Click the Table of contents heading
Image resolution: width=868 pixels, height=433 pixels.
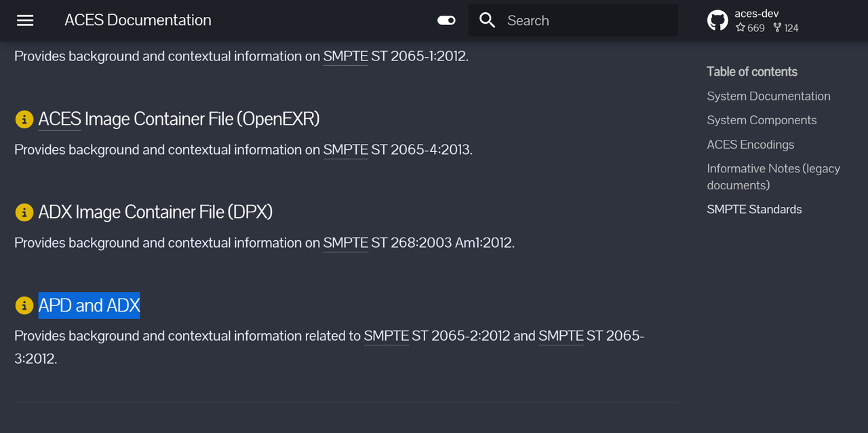pyautogui.click(x=751, y=71)
